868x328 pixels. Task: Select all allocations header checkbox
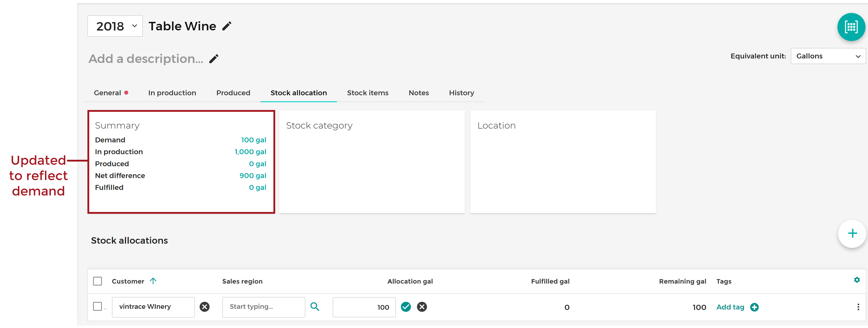(x=97, y=281)
